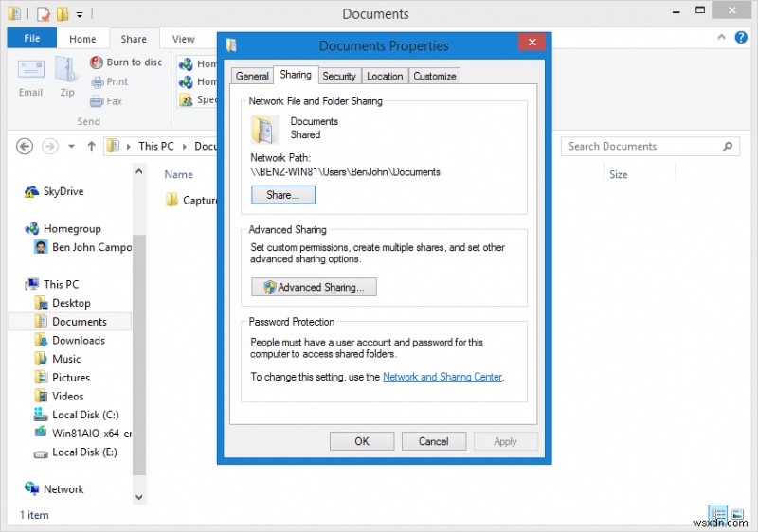Click the Email icon in Share ribbon
The height and width of the screenshot is (532, 758).
pos(31,78)
